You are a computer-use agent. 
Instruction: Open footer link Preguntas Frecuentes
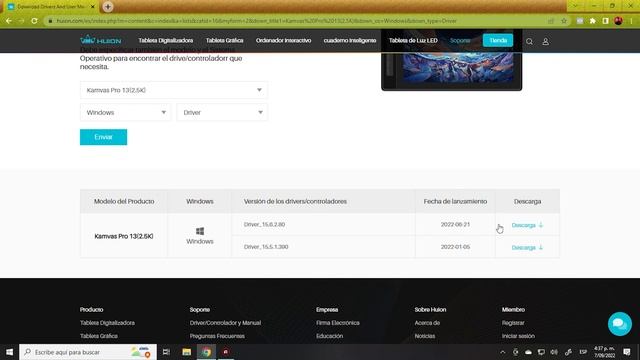pos(217,336)
